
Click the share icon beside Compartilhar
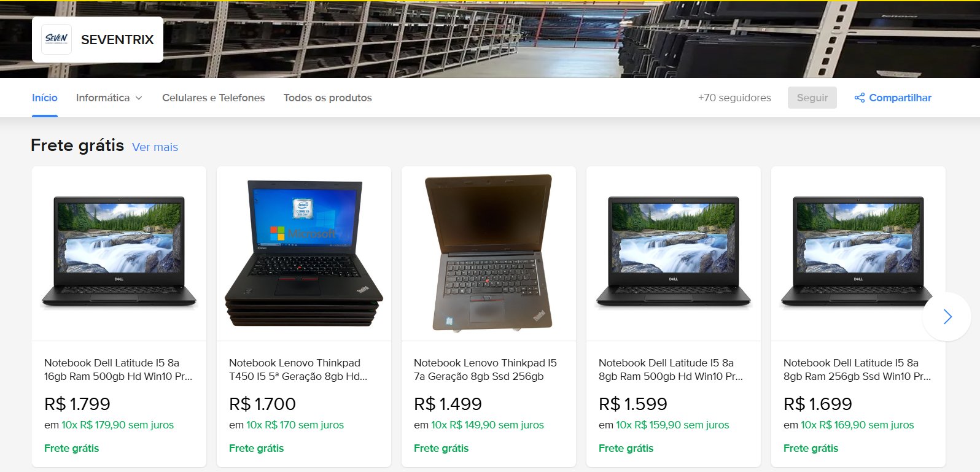tap(860, 98)
